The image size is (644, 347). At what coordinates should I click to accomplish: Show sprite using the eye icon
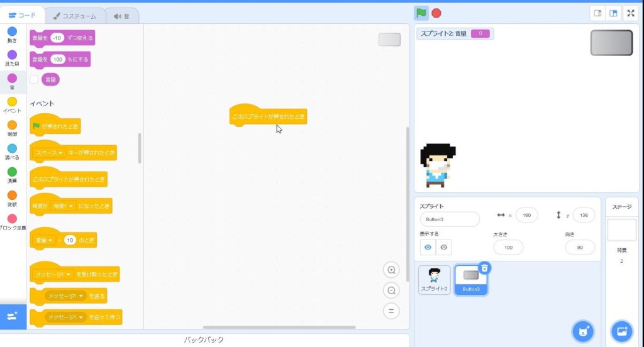coord(428,247)
